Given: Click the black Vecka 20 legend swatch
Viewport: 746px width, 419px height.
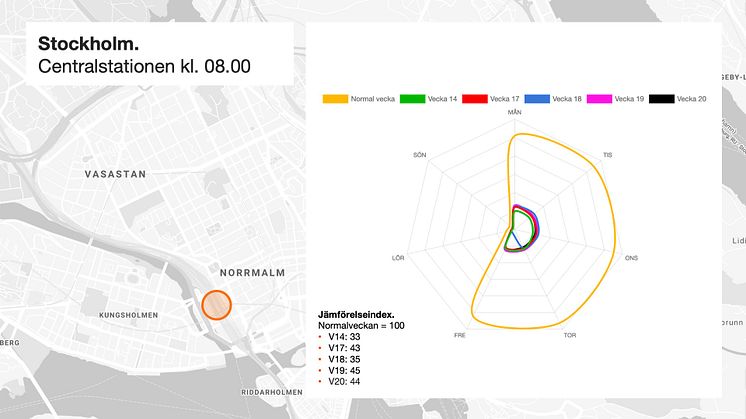Looking at the screenshot, I should click(662, 99).
